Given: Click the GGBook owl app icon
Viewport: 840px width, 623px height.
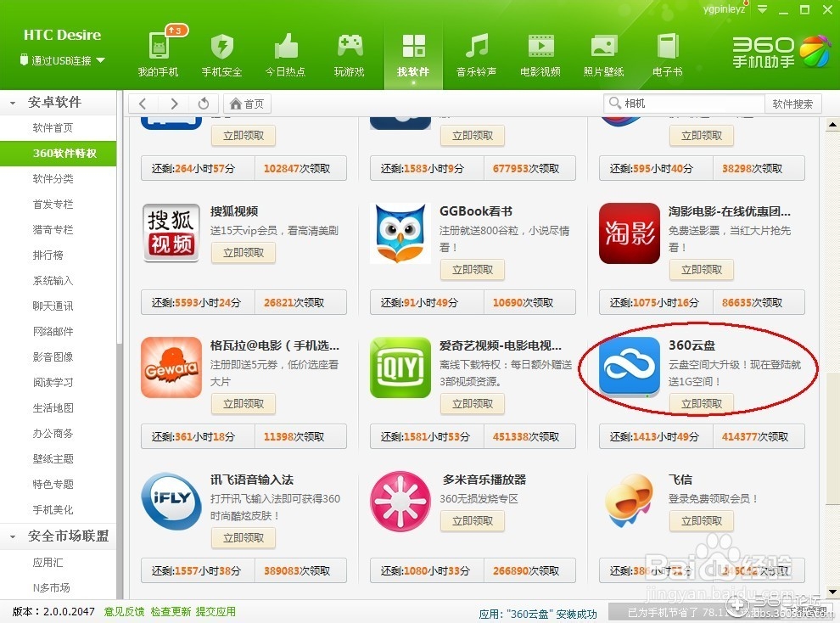Looking at the screenshot, I should (400, 233).
